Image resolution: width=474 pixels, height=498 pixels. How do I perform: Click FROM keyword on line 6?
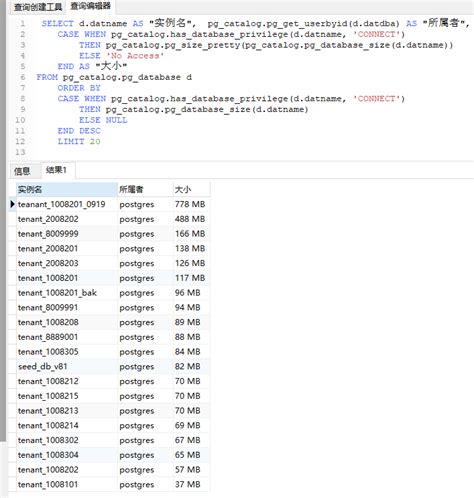(x=47, y=77)
